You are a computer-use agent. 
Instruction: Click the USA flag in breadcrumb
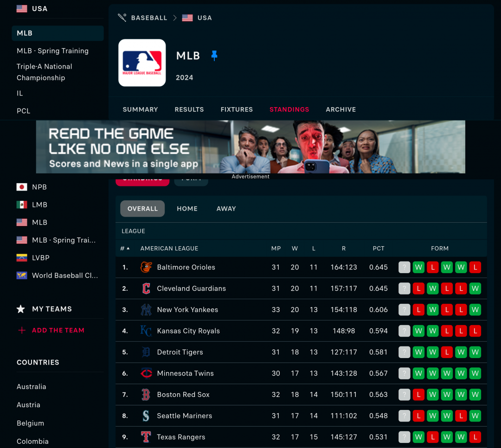pyautogui.click(x=187, y=18)
